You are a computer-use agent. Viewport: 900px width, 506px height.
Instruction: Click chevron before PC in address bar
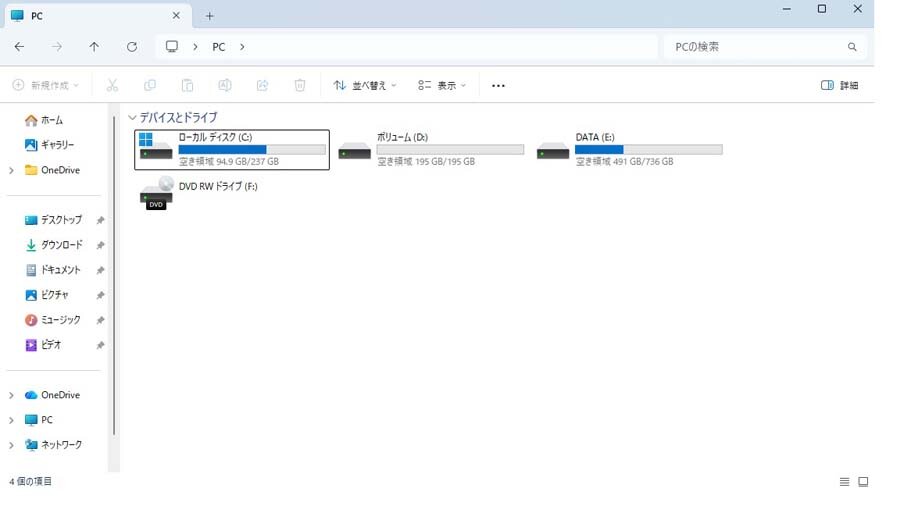click(195, 47)
